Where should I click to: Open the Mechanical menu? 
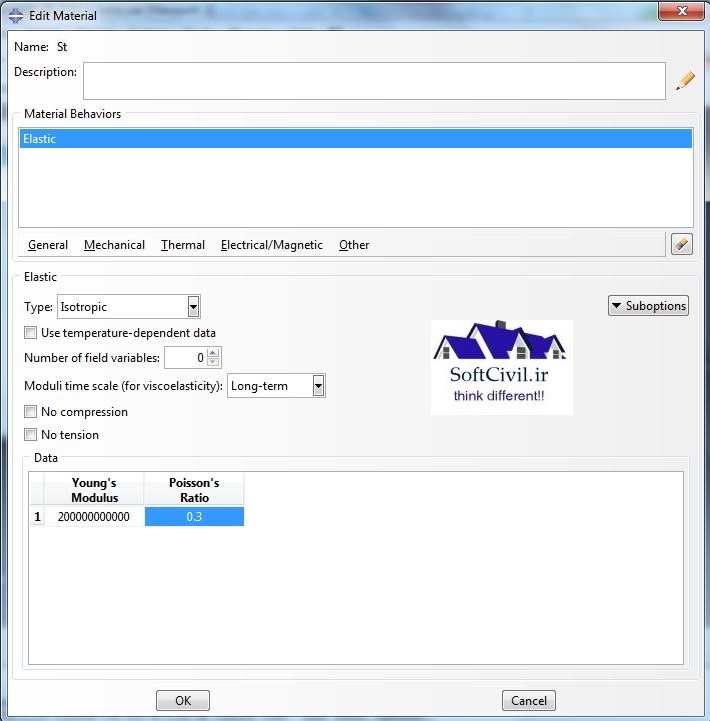click(115, 245)
